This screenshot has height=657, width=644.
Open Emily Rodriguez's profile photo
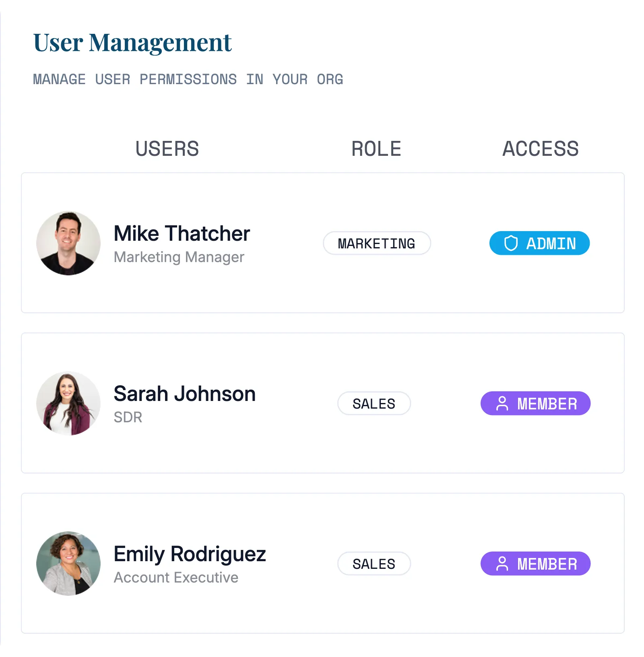tap(68, 564)
